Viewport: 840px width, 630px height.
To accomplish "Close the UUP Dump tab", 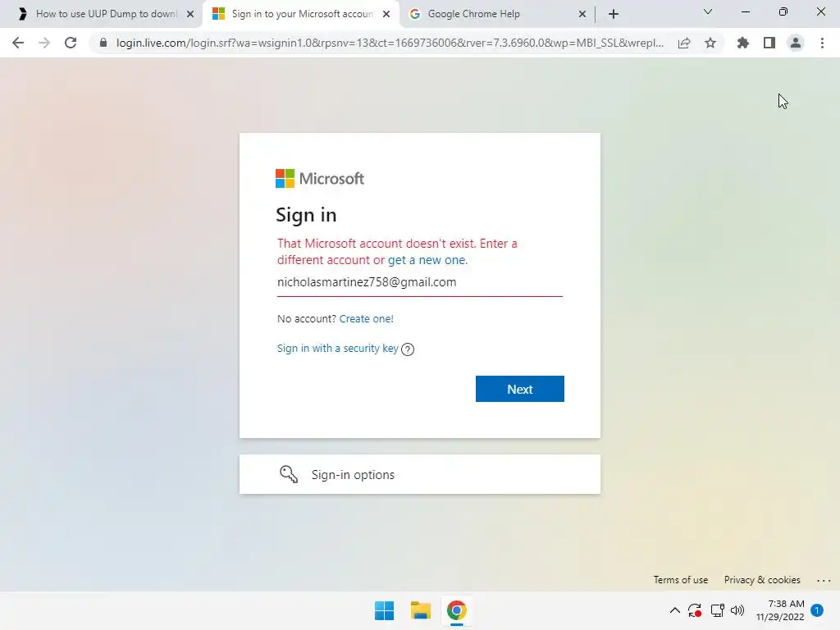I will point(190,15).
